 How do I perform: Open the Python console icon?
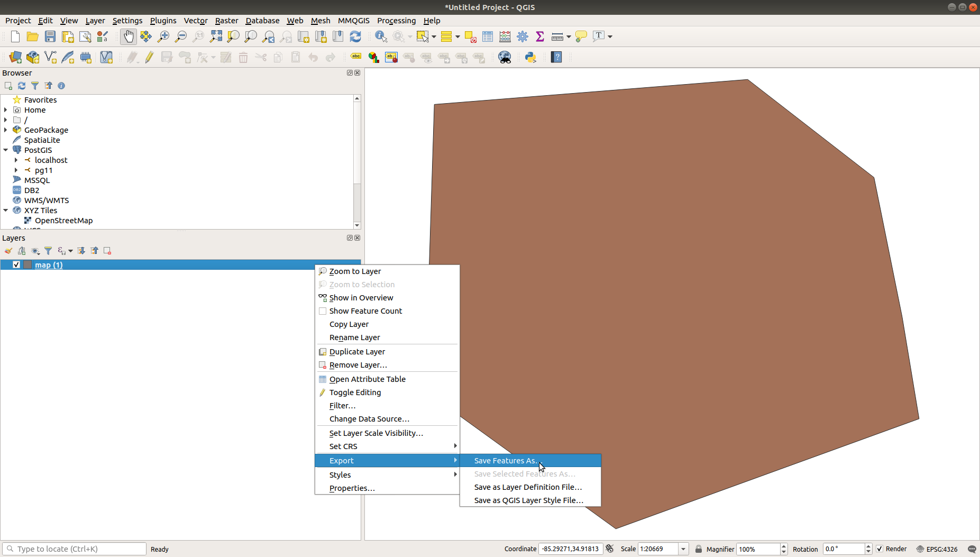[530, 57]
